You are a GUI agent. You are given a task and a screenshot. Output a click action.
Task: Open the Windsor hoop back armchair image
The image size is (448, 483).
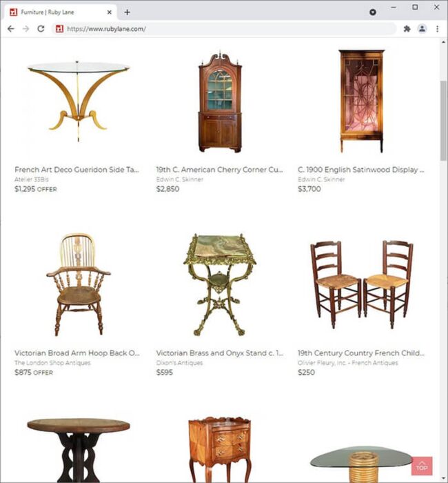[x=79, y=284]
